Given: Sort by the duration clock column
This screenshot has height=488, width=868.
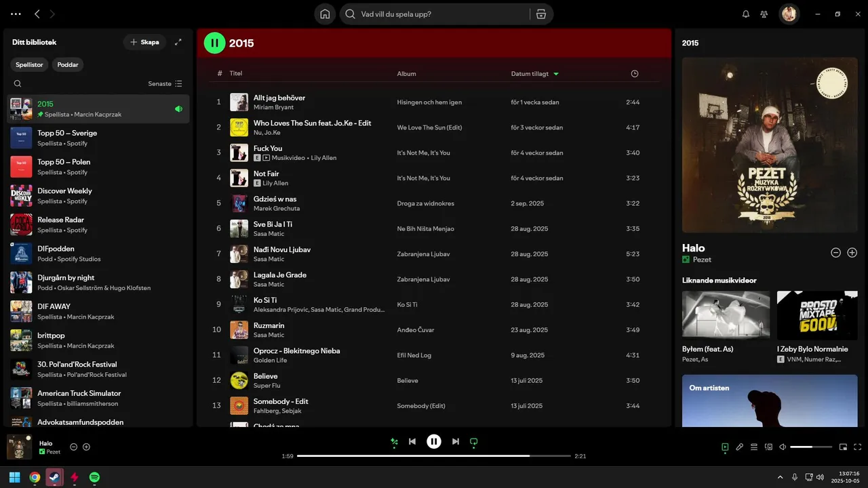Looking at the screenshot, I should tap(635, 74).
